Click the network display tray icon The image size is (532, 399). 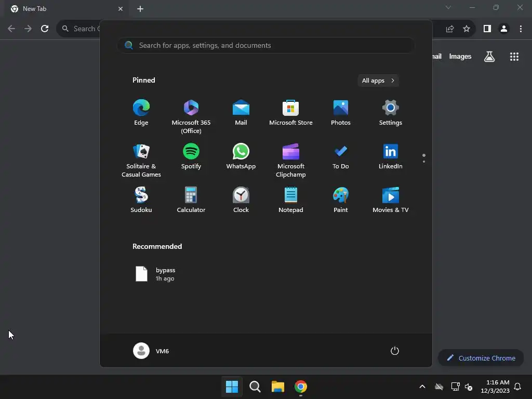[455, 387]
